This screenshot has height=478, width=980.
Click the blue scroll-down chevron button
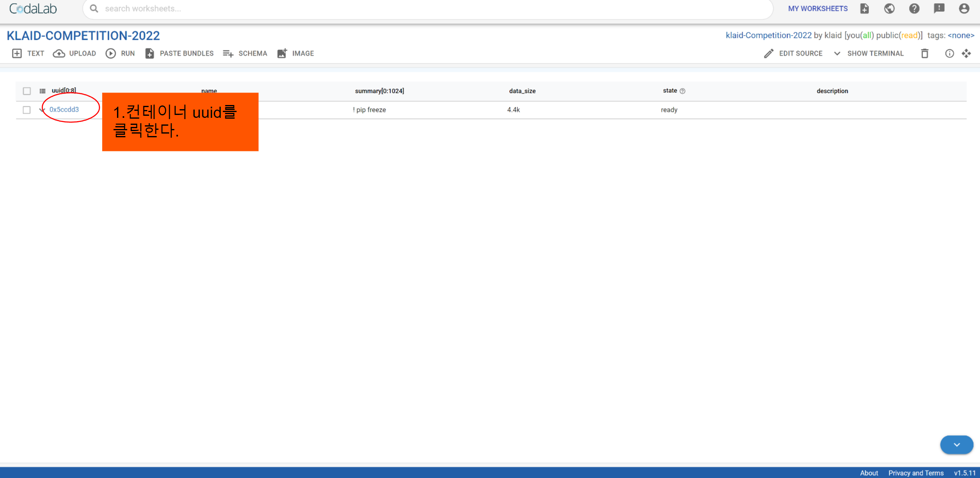click(x=956, y=445)
